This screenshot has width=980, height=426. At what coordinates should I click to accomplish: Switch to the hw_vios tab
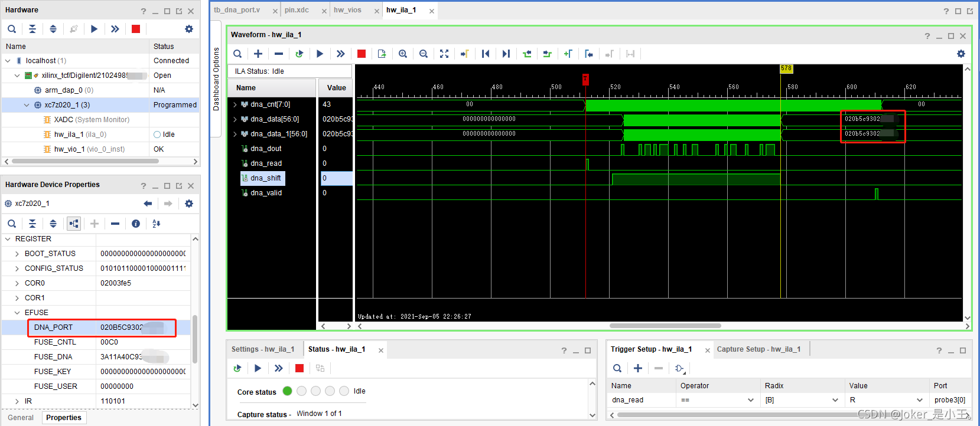pyautogui.click(x=347, y=10)
